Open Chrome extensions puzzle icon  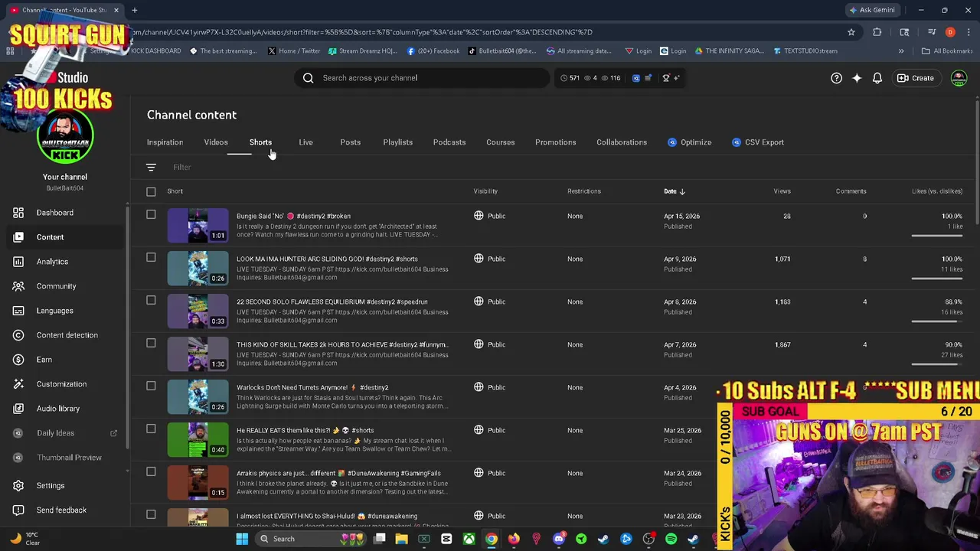877,32
